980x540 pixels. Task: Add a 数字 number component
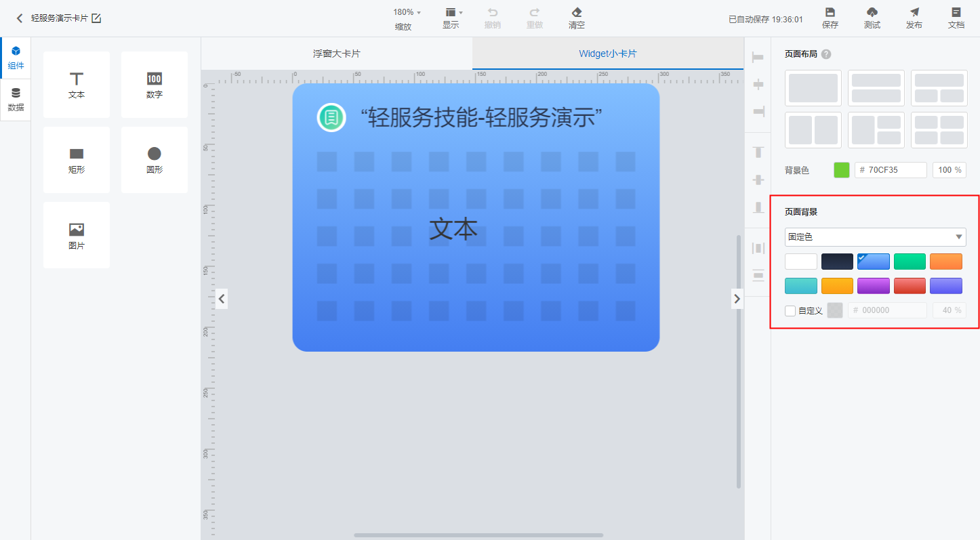pyautogui.click(x=155, y=85)
